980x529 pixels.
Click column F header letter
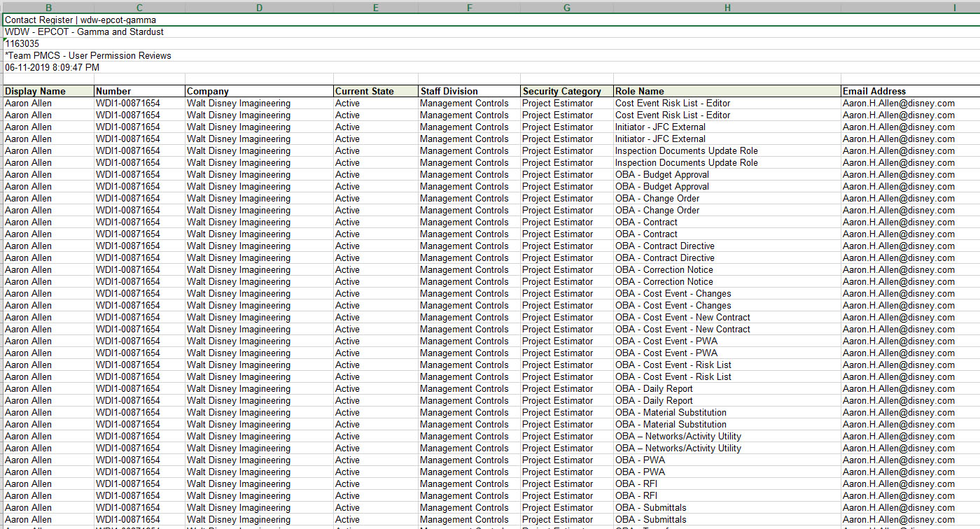(469, 8)
